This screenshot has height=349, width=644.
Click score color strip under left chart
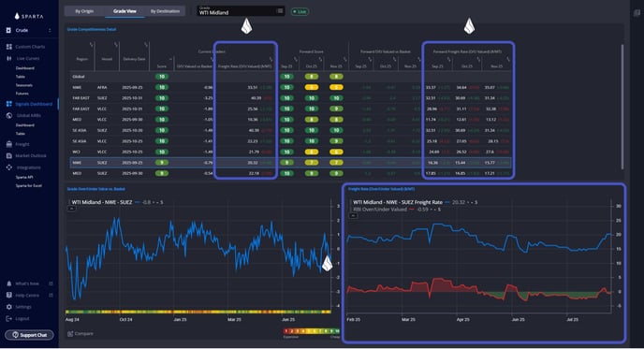click(198, 313)
